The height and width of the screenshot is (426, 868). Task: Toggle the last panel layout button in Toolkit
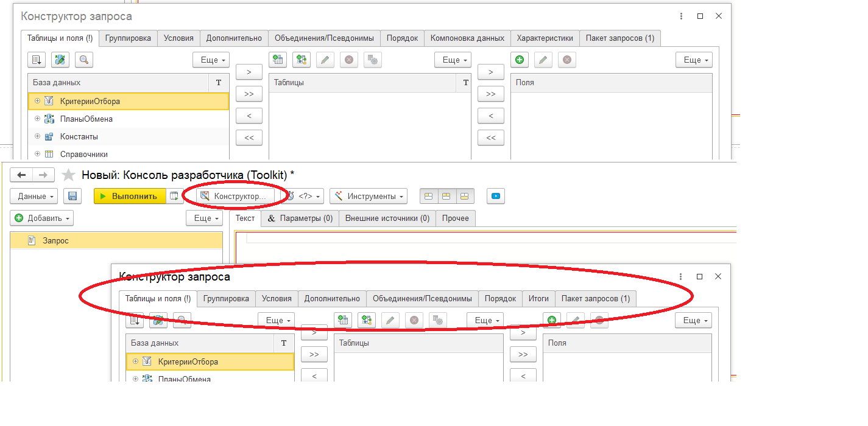tap(465, 196)
